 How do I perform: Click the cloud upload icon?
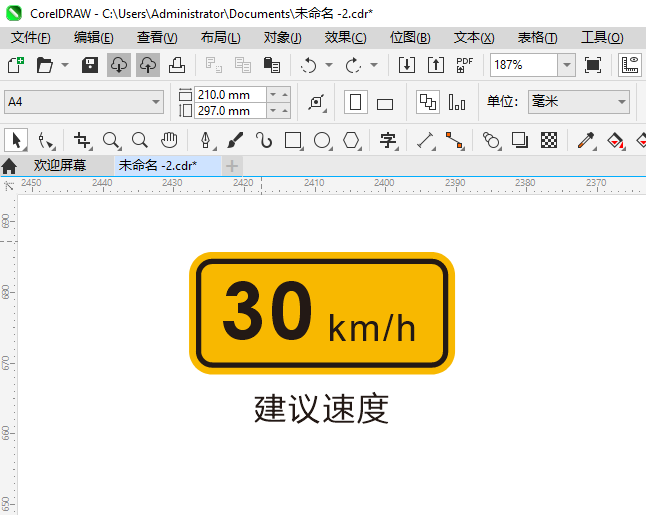coord(148,65)
